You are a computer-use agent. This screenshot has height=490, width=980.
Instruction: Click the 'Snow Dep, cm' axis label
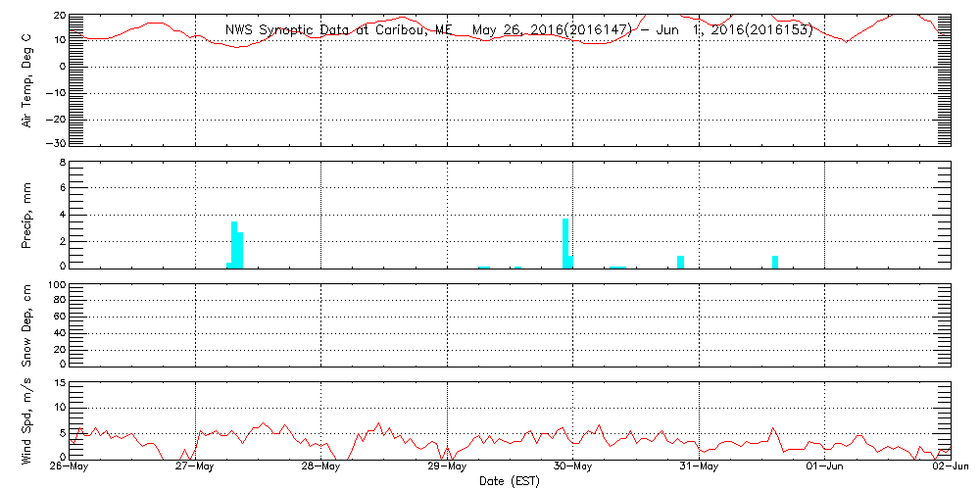click(27, 324)
